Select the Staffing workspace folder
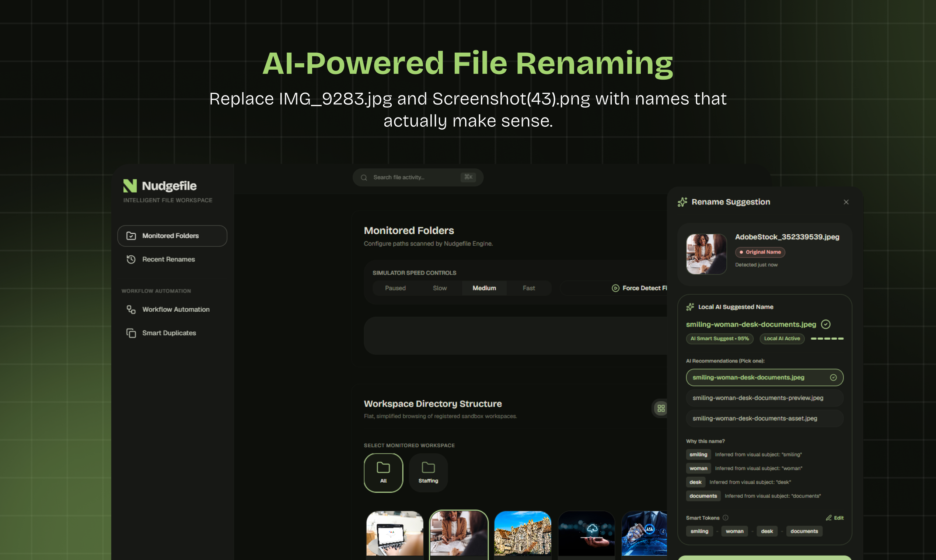Viewport: 936px width, 560px height. pos(428,473)
